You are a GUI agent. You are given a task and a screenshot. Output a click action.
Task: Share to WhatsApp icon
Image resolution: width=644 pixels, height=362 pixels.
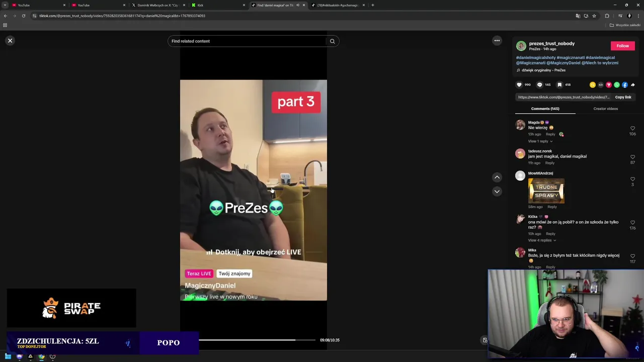pos(616,85)
